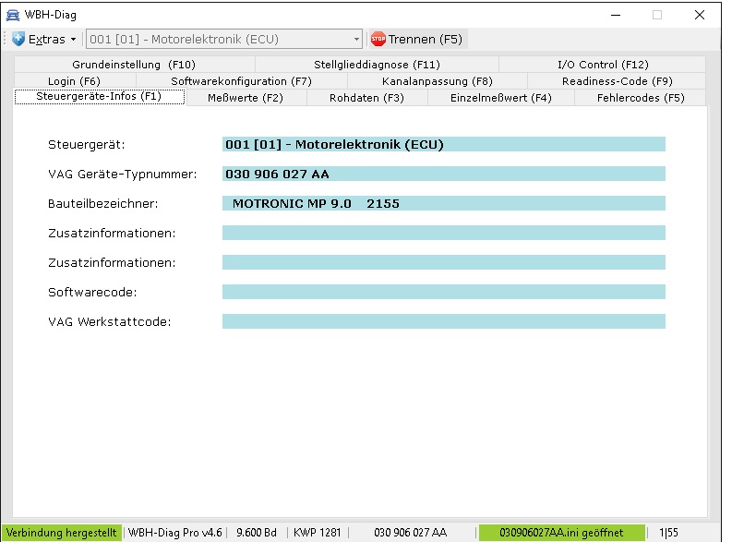Go to the Login (F6) tab
This screenshot has height=542, width=756.
click(x=74, y=81)
